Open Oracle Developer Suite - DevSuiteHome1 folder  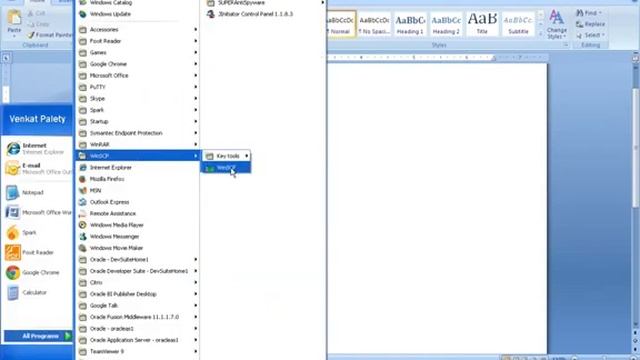tap(138, 271)
